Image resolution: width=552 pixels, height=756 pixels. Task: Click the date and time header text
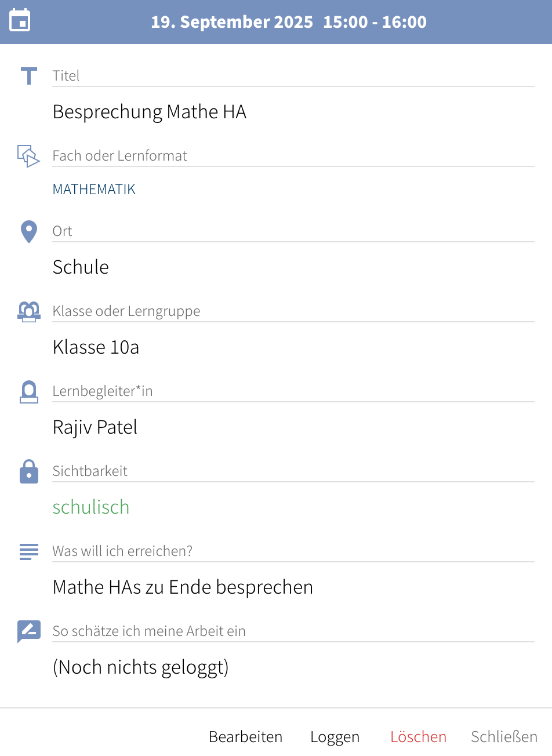pos(289,22)
